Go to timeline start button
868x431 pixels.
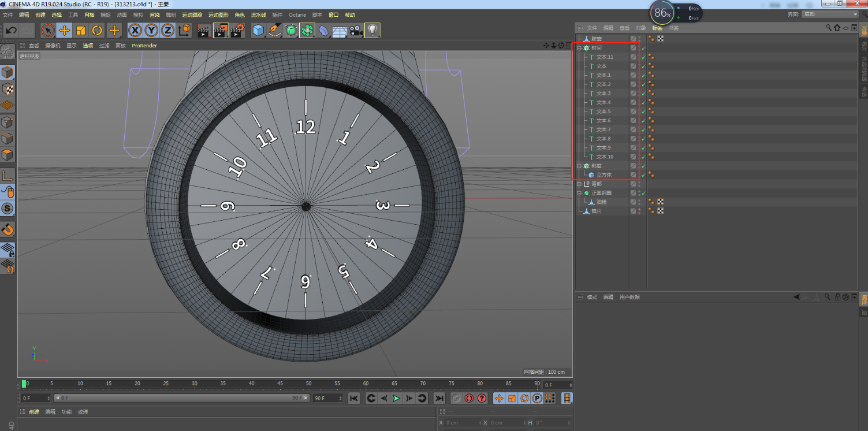354,398
